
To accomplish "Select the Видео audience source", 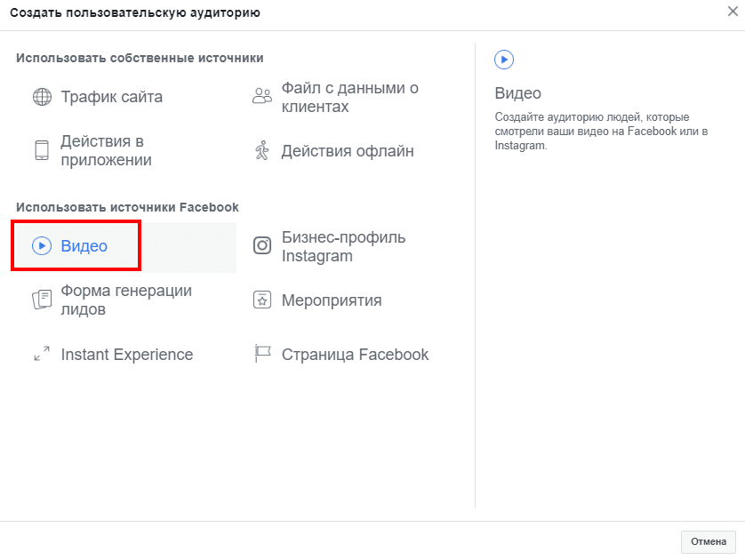I will (125, 246).
